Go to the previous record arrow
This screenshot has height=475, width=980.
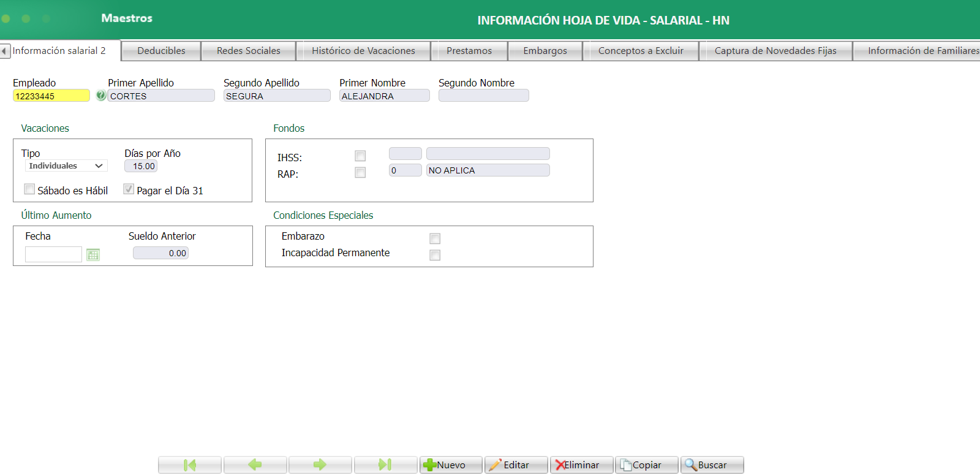(255, 465)
